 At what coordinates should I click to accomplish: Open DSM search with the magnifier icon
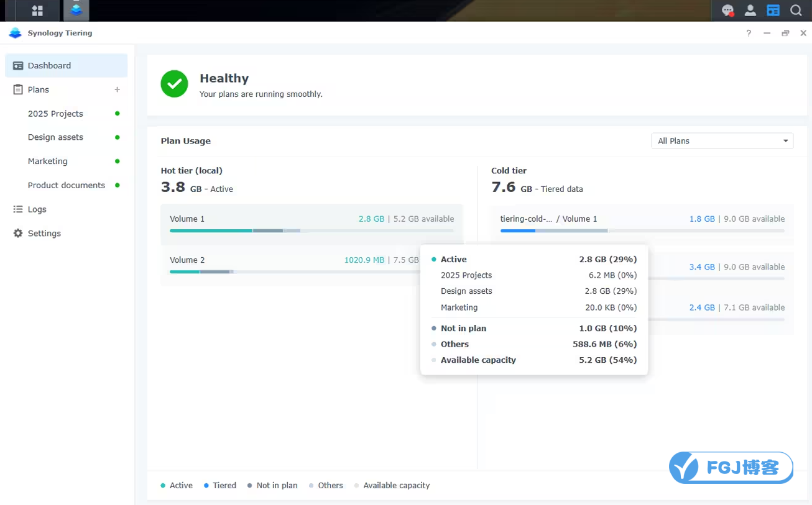[x=796, y=10]
